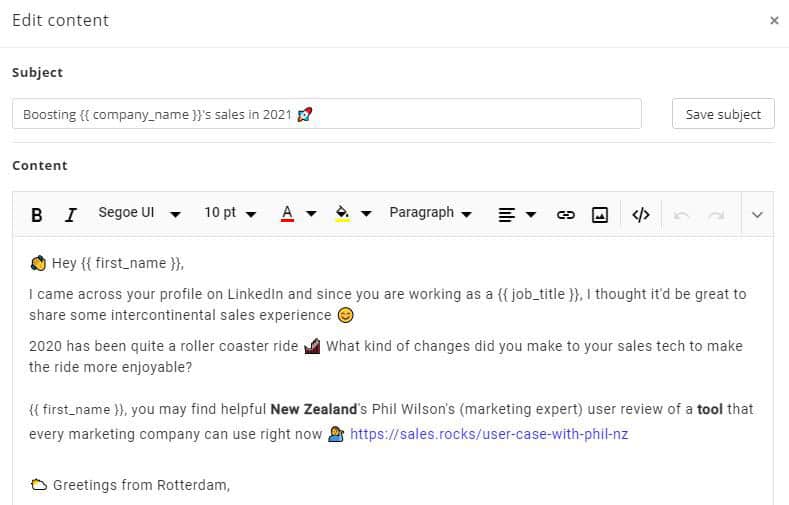This screenshot has width=789, height=505.
Task: Open the Segoe UI font dropdown
Action: (139, 213)
